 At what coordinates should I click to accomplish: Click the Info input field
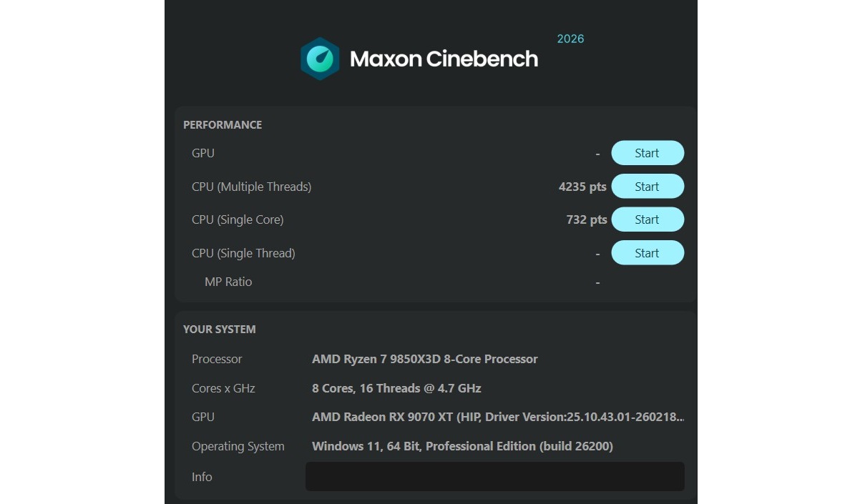point(494,476)
